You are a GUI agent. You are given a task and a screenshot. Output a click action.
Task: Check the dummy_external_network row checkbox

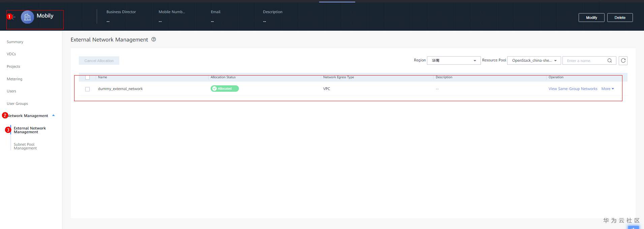click(88, 89)
